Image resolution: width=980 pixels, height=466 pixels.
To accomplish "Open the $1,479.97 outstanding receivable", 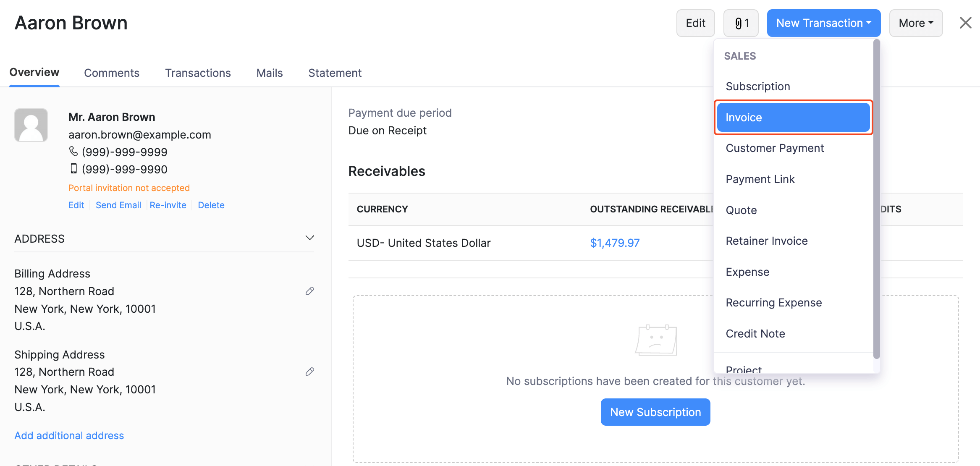I will tap(615, 243).
